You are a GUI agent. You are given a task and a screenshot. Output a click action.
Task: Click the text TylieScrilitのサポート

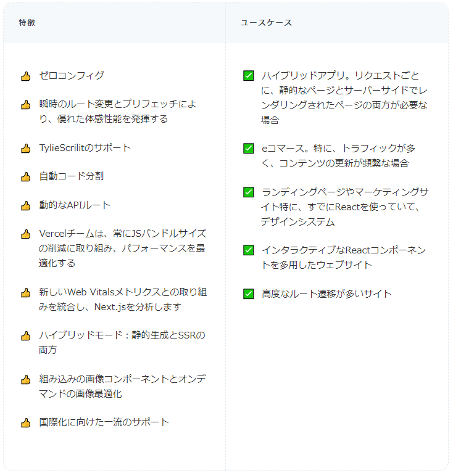pyautogui.click(x=85, y=148)
